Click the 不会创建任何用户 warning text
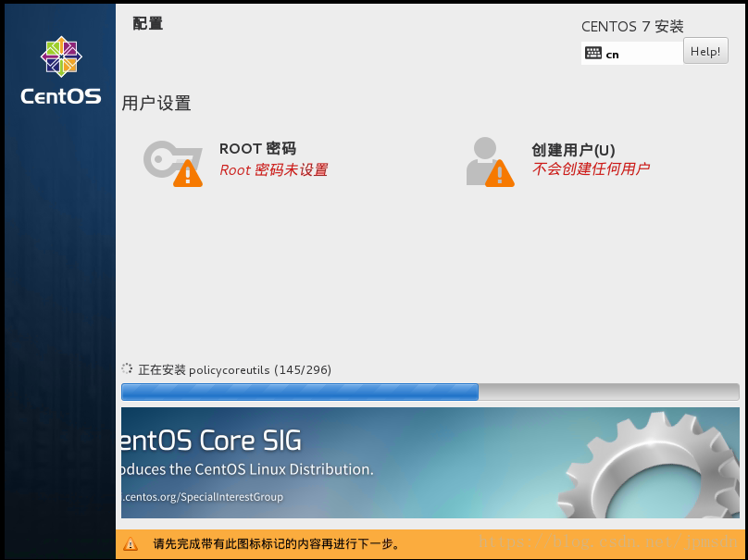This screenshot has height=560, width=748. 591,168
